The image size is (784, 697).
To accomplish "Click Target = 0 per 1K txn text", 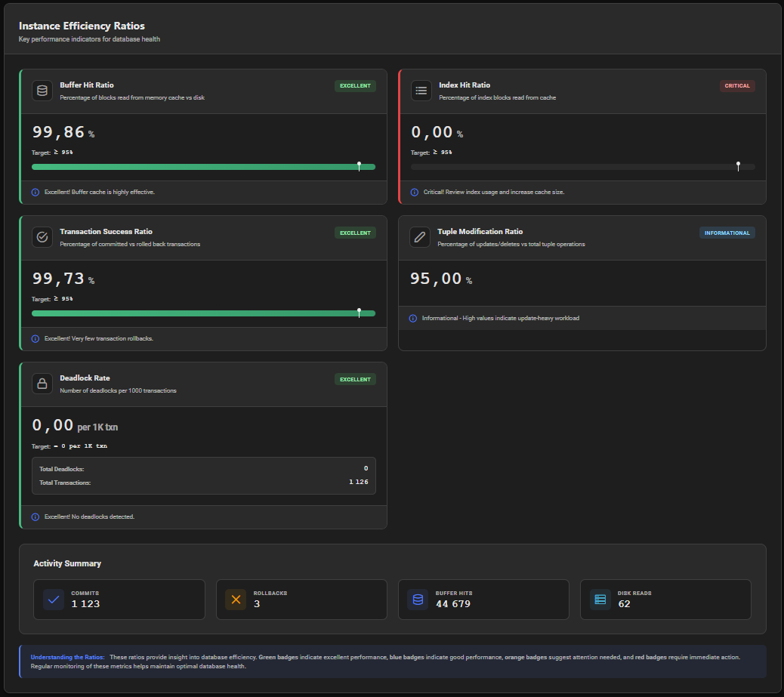I will (69, 446).
